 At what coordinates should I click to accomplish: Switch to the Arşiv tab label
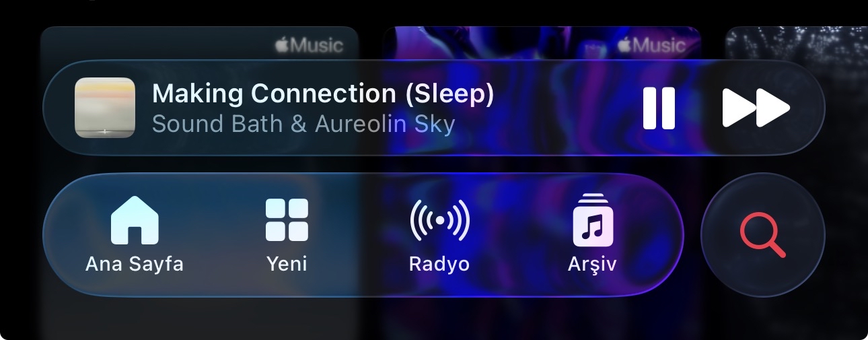coord(592,264)
